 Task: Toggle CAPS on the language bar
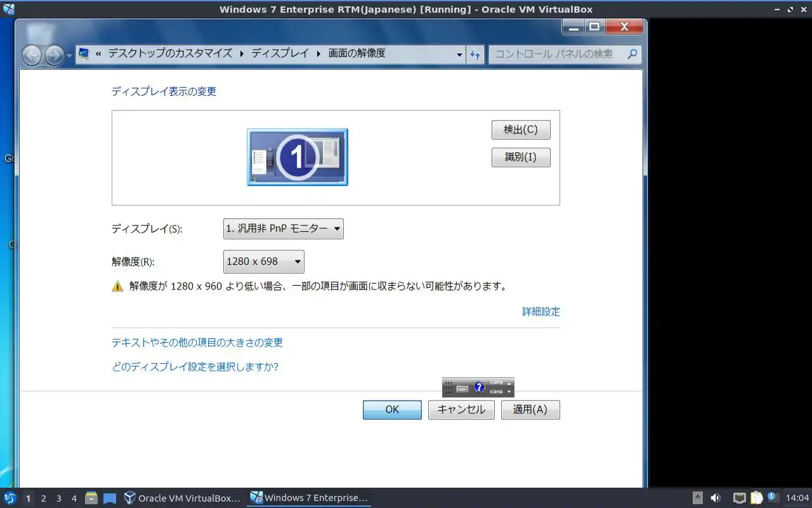pyautogui.click(x=496, y=383)
